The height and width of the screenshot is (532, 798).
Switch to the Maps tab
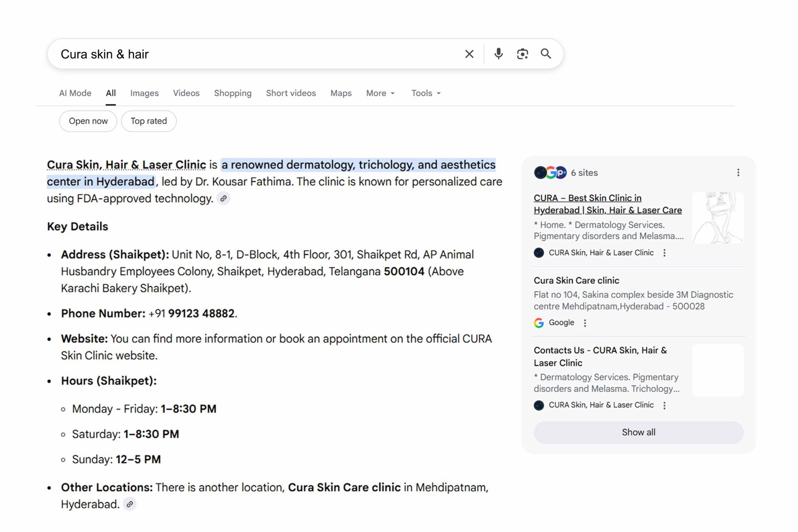pyautogui.click(x=341, y=93)
